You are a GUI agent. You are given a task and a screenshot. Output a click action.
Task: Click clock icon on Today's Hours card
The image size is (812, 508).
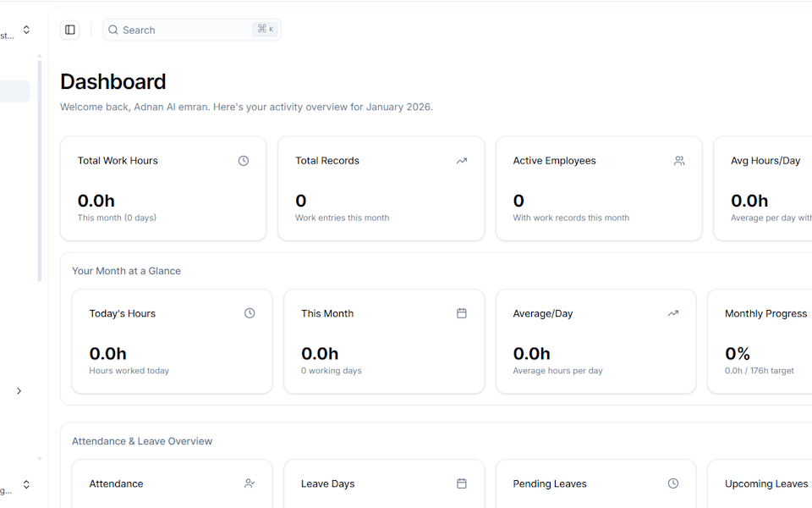pyautogui.click(x=250, y=313)
